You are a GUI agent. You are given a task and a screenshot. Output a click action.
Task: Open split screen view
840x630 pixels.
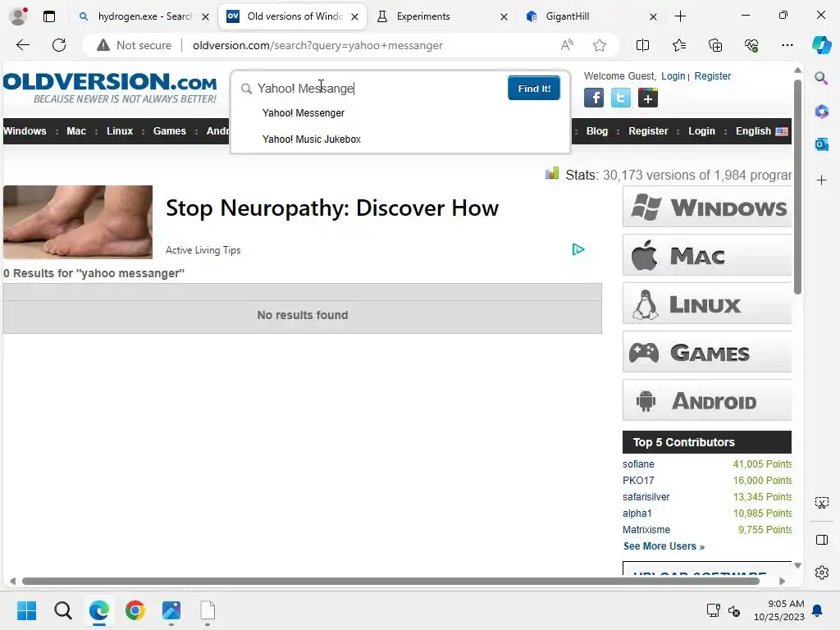[x=642, y=45]
